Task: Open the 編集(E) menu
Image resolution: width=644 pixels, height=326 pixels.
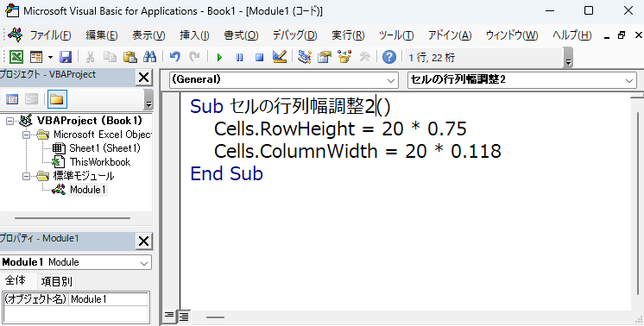Action: coord(102,35)
